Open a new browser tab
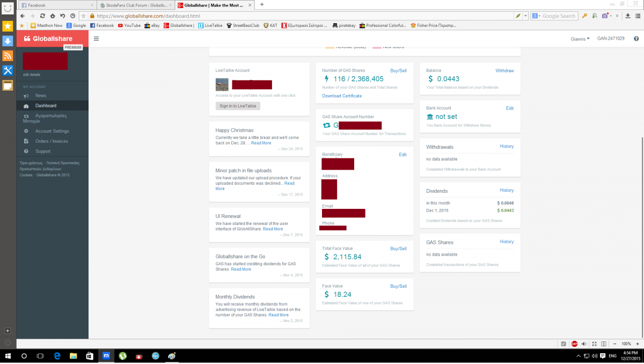This screenshot has height=364, width=644. tap(262, 4)
